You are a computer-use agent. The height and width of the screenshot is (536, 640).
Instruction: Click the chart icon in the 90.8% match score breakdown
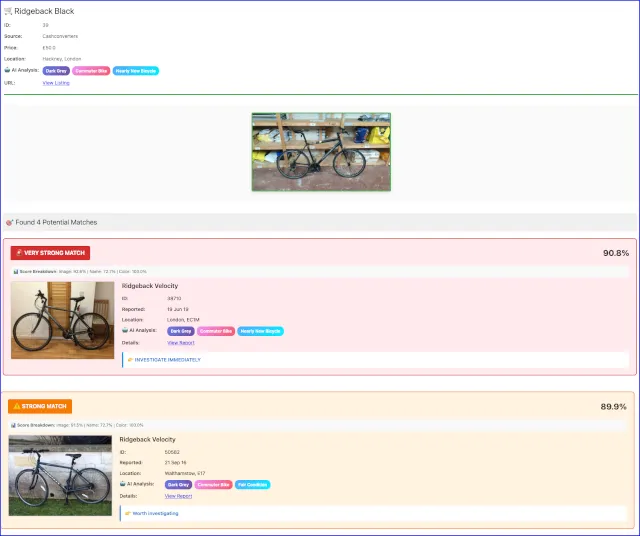coord(16,271)
